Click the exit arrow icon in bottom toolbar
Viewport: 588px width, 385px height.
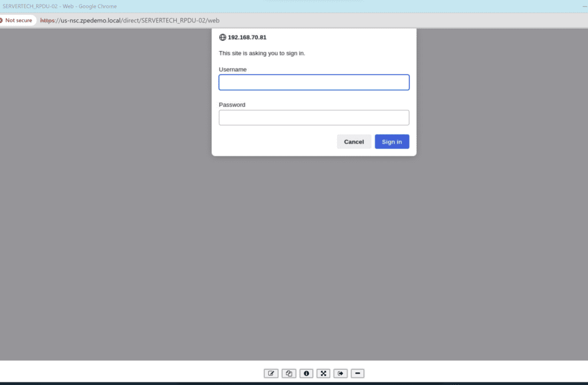click(341, 374)
